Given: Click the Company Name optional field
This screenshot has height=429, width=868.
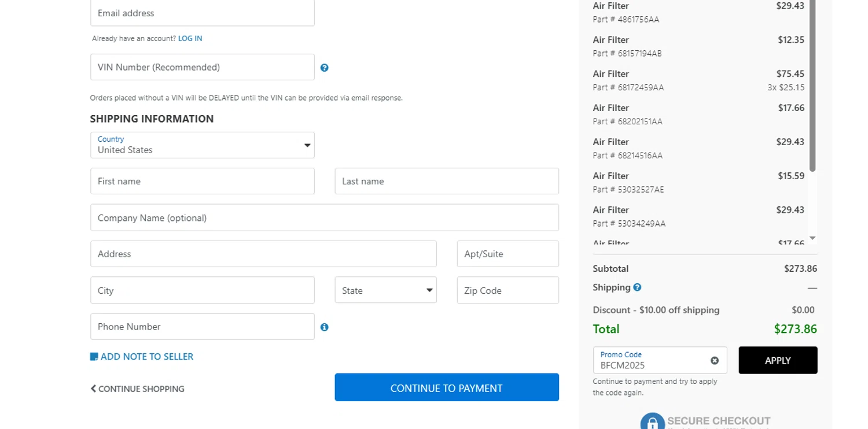Looking at the screenshot, I should [325, 217].
